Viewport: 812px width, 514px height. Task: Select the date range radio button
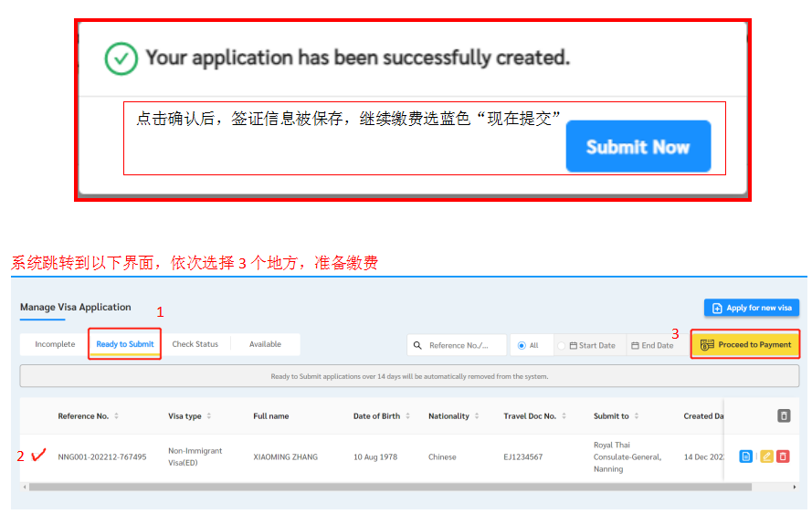(x=561, y=346)
